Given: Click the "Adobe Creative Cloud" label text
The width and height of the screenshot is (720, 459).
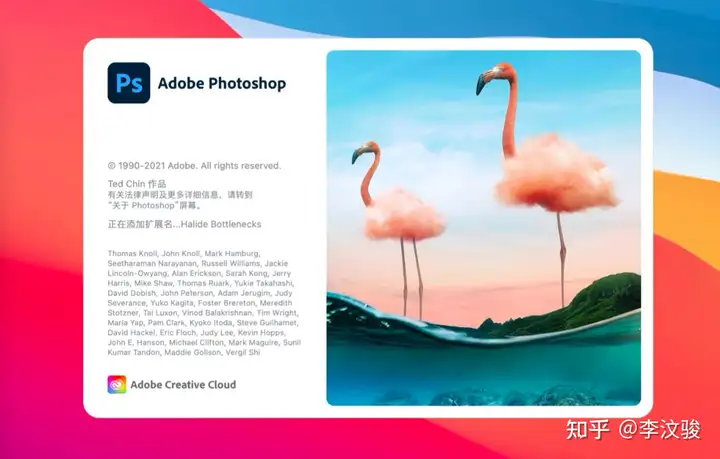Looking at the screenshot, I should pyautogui.click(x=183, y=385).
